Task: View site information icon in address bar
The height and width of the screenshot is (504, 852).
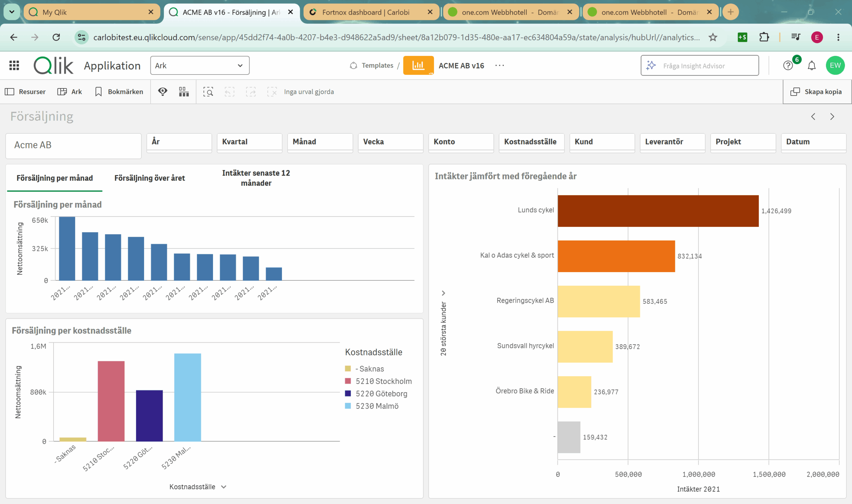Action: coord(82,37)
